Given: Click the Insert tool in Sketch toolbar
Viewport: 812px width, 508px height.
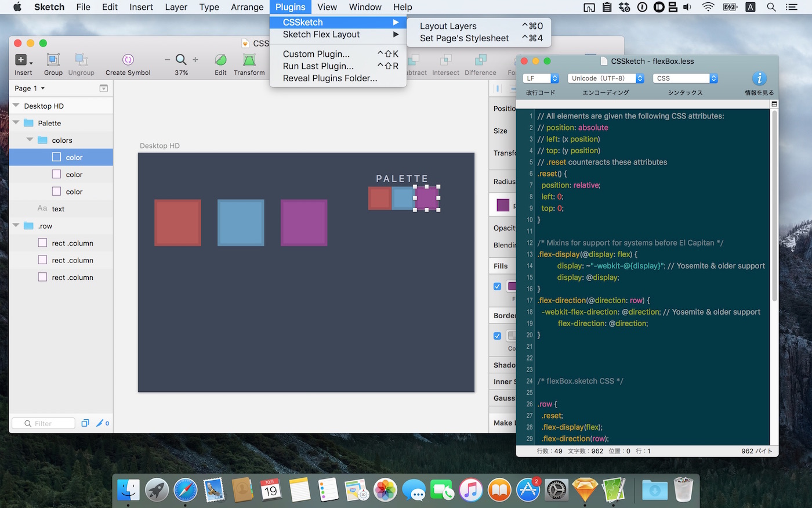Looking at the screenshot, I should (x=21, y=60).
